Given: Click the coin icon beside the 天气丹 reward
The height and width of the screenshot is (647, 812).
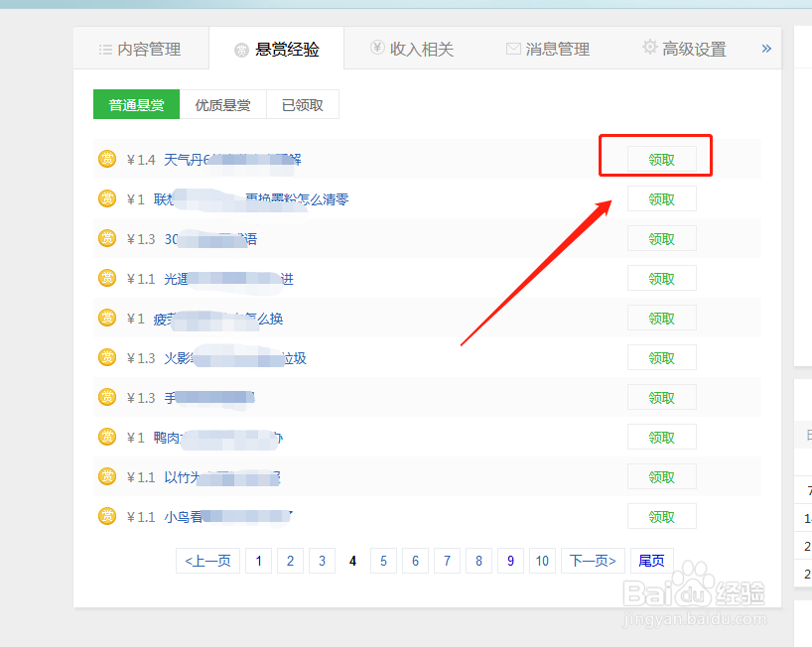Looking at the screenshot, I should pos(107,159).
